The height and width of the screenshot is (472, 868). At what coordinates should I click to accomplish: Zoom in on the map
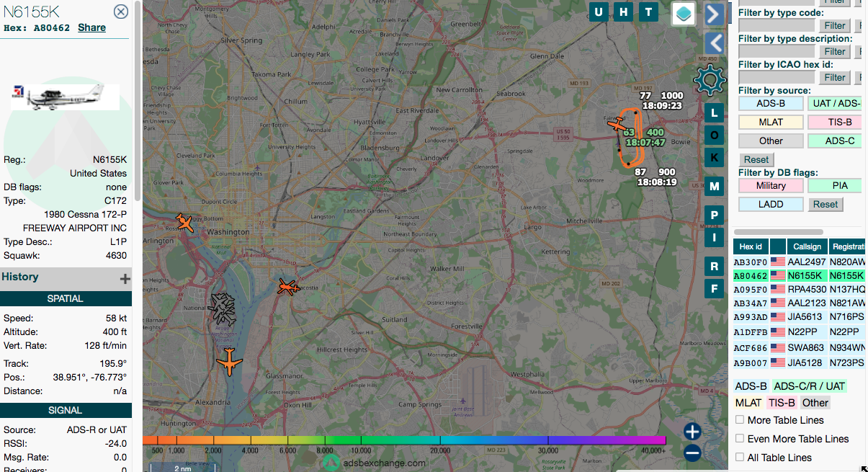point(692,432)
